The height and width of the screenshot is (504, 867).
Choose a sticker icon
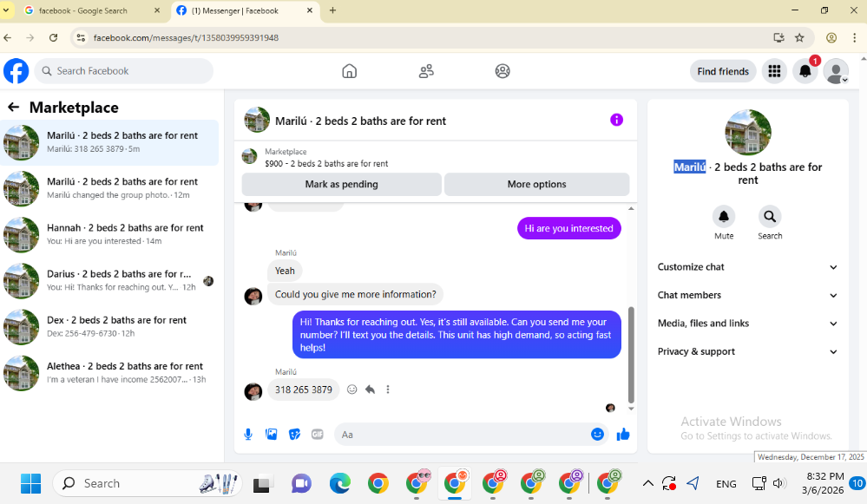pyautogui.click(x=295, y=435)
